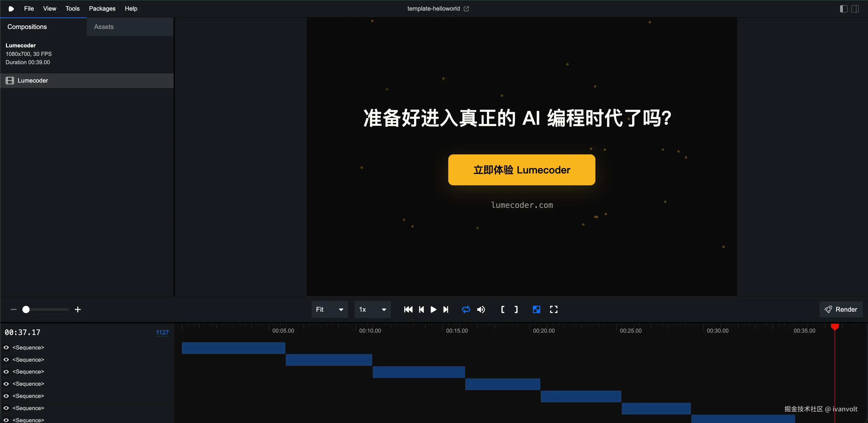Open the 1x playback speed dropdown

372,309
